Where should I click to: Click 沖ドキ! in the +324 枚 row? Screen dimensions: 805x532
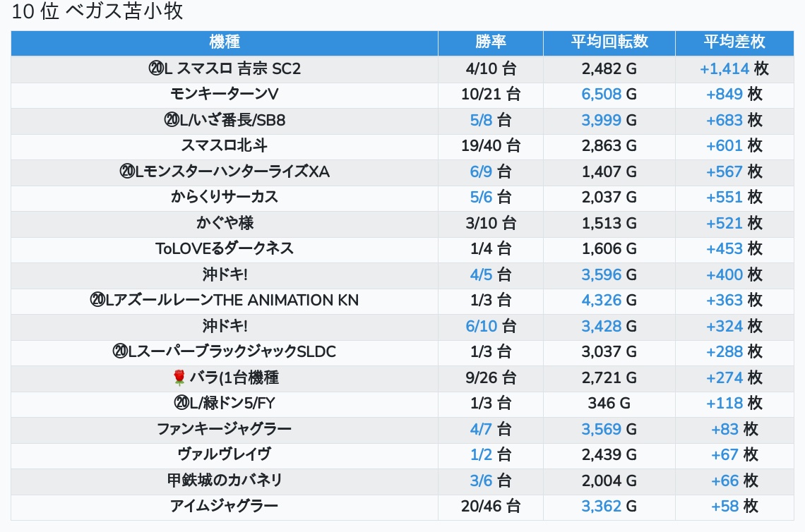pos(225,326)
